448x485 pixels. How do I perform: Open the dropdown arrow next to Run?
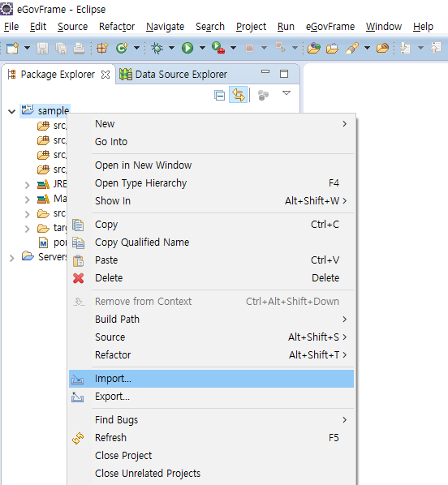click(202, 48)
